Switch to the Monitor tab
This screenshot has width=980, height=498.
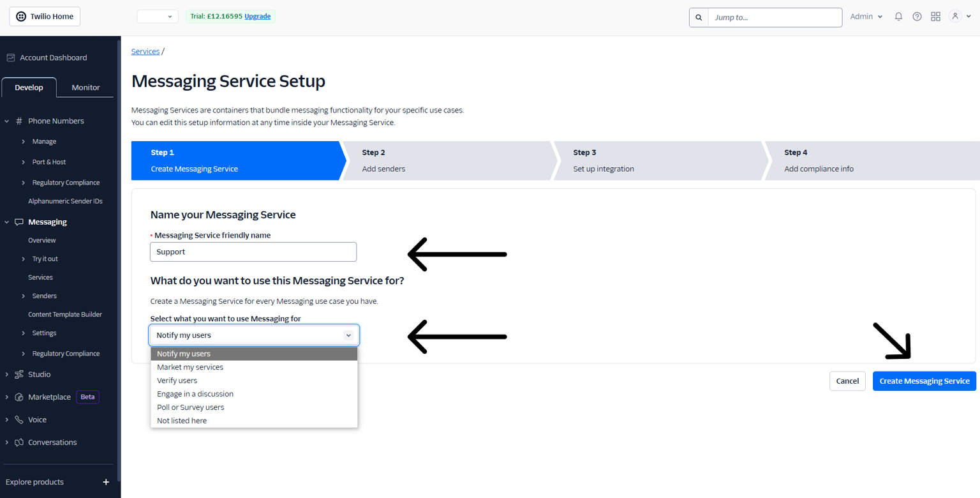(x=85, y=87)
